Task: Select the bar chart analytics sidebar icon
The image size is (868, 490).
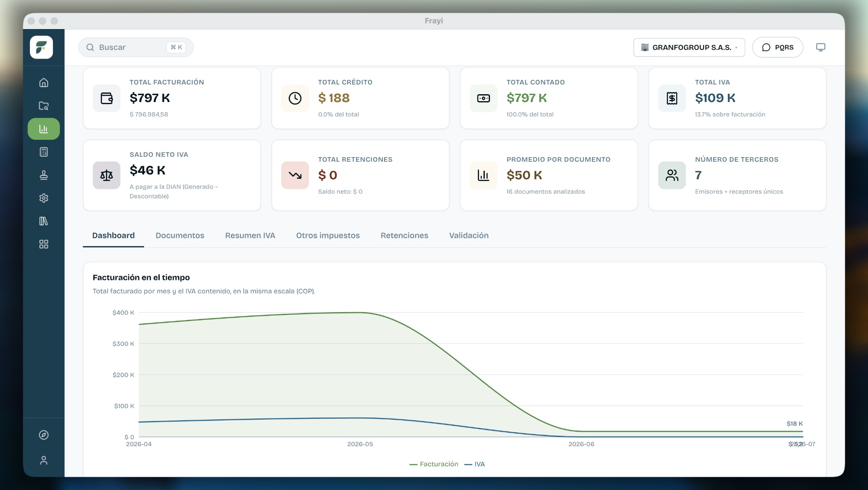Action: click(x=44, y=129)
